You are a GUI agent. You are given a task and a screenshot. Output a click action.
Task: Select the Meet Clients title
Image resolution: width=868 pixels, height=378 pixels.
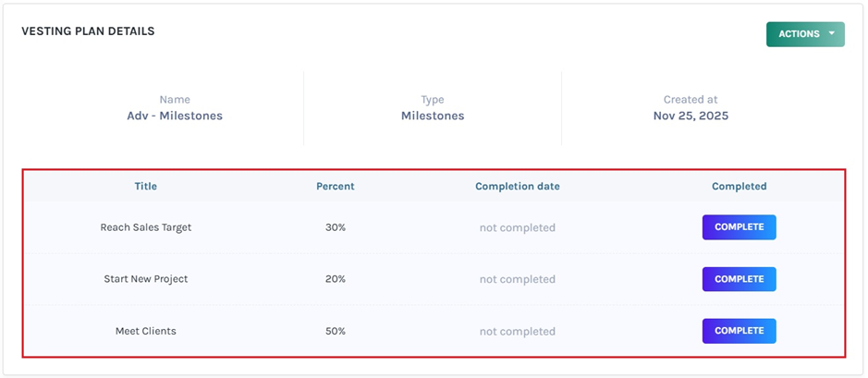146,331
